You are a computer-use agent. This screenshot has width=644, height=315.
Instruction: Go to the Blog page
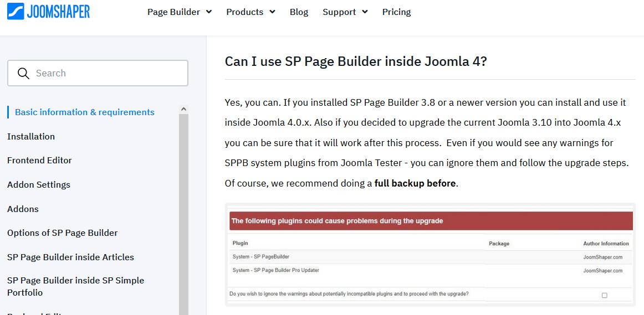tap(299, 12)
